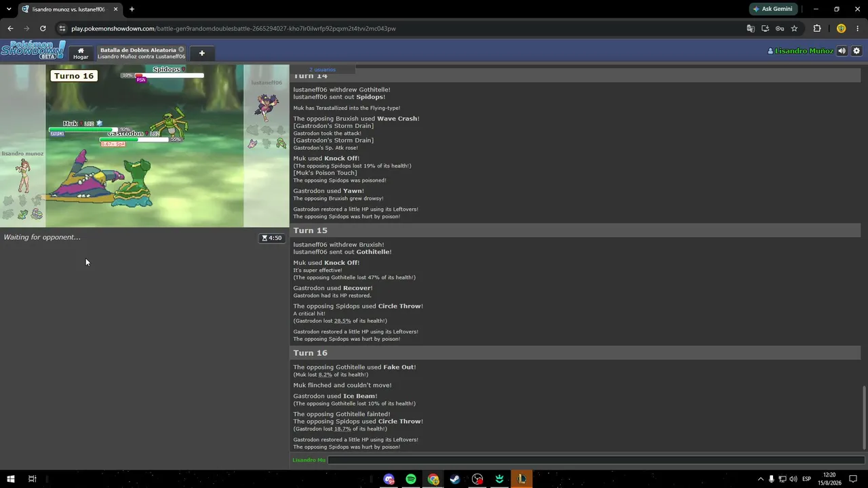868x488 pixels.
Task: Open the Showdown options gear
Action: [856, 51]
